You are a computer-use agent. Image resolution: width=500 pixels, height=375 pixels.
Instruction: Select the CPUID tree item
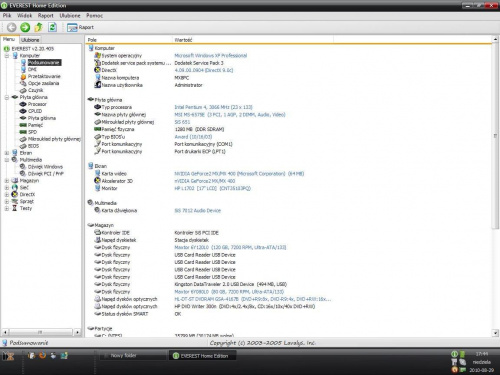[x=35, y=111]
